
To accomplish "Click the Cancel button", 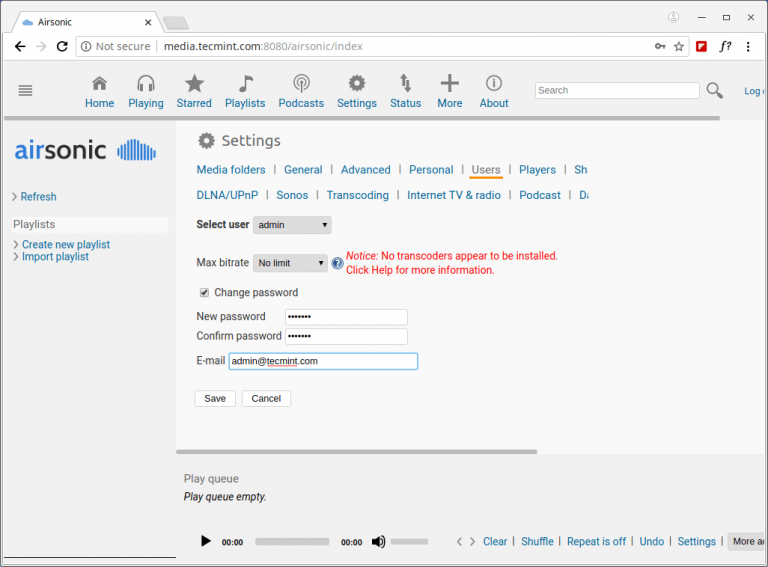I will [266, 399].
